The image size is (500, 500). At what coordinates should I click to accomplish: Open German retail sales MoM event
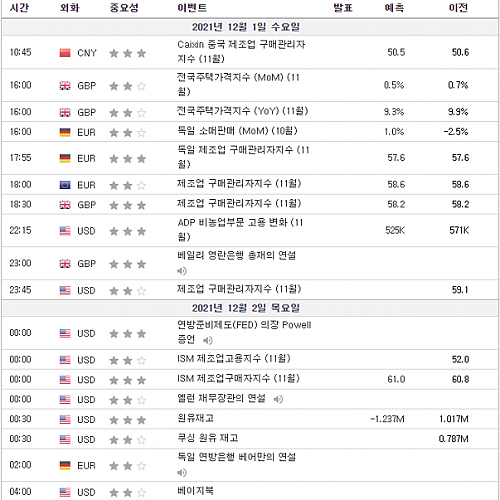tap(237, 131)
